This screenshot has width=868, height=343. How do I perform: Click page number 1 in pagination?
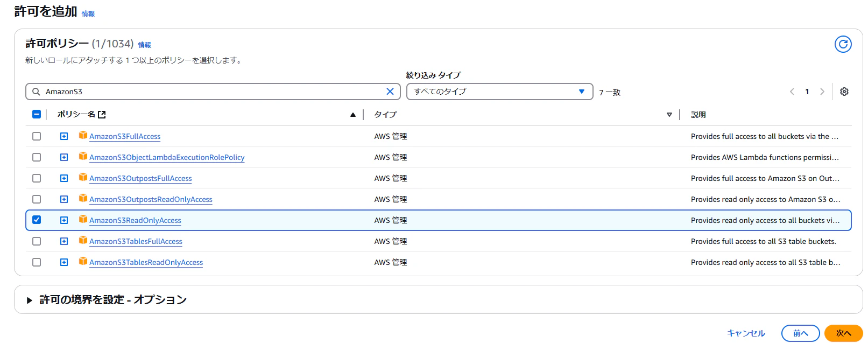pyautogui.click(x=807, y=92)
